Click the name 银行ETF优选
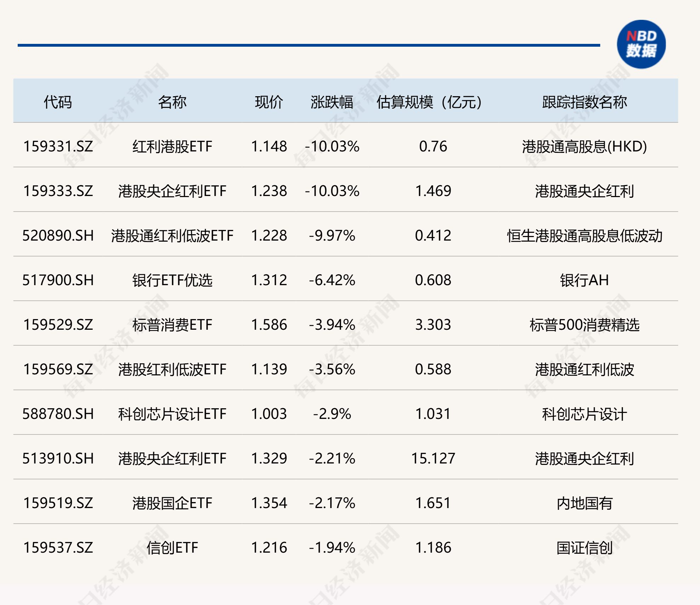The width and height of the screenshot is (700, 605). 172,280
